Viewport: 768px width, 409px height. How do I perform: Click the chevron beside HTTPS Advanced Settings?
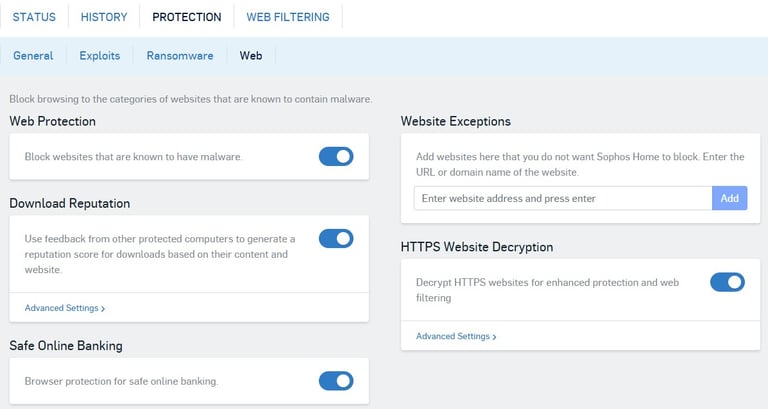(x=495, y=337)
